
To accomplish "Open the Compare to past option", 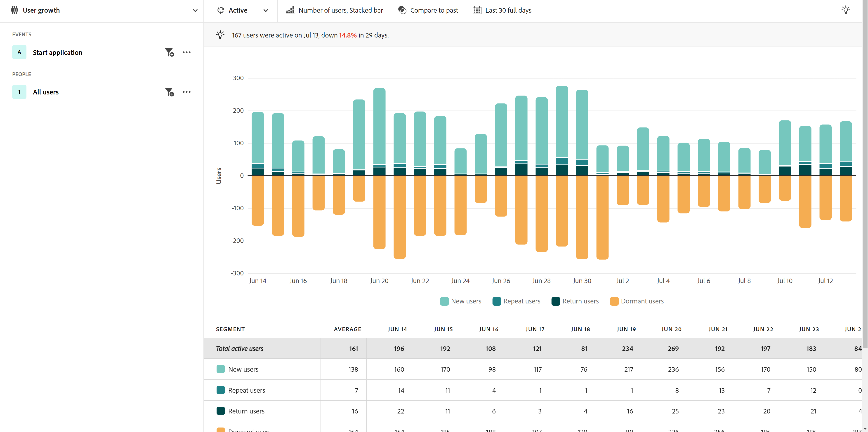I will click(434, 10).
